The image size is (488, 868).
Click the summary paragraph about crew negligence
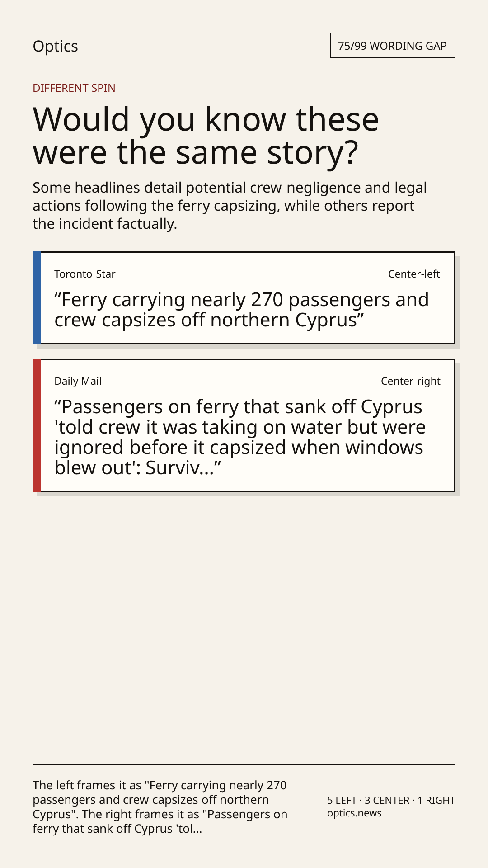(x=230, y=206)
